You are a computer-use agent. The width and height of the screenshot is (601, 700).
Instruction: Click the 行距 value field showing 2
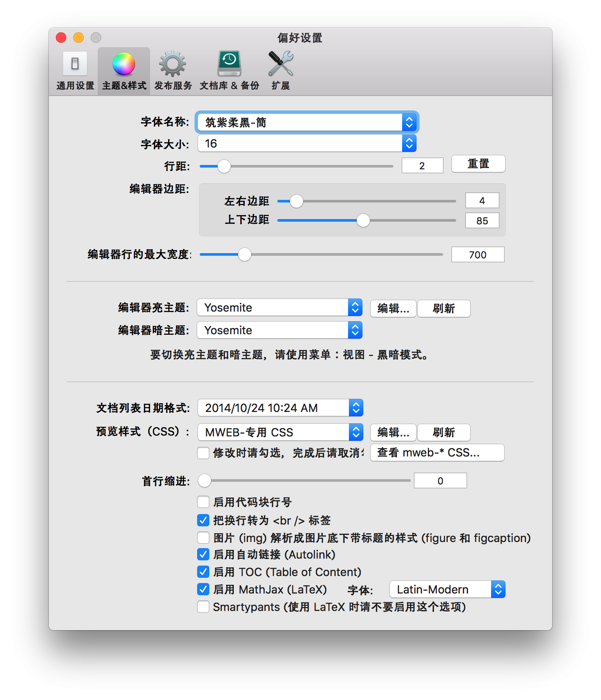[422, 165]
